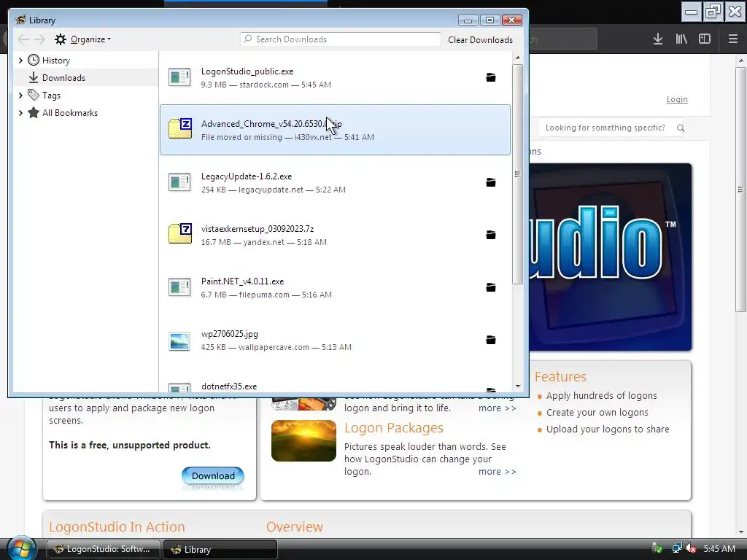Click network icon in system tray
This screenshot has height=560, width=747.
676,548
